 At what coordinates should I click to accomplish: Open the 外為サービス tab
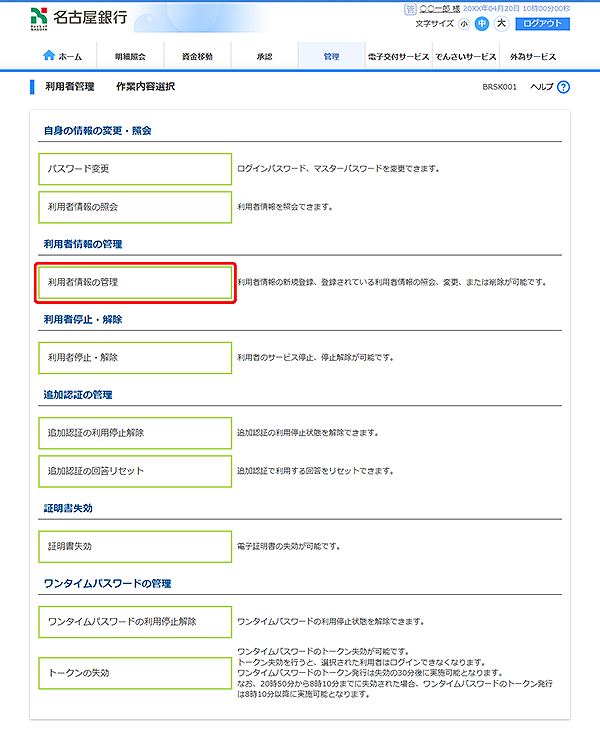click(533, 56)
